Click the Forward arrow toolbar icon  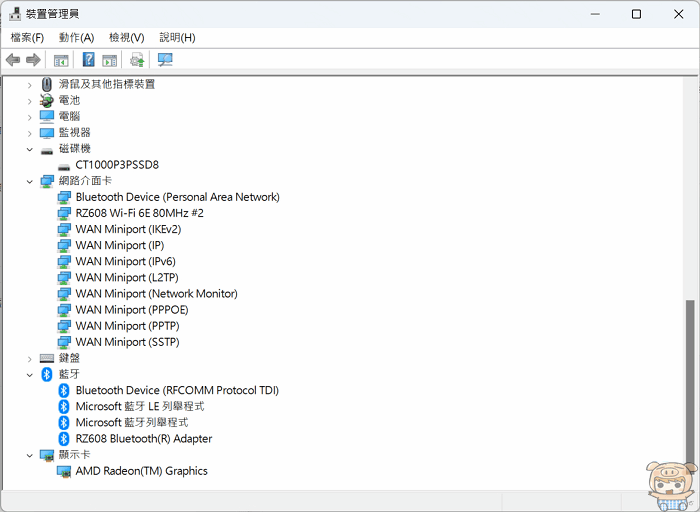tap(33, 59)
